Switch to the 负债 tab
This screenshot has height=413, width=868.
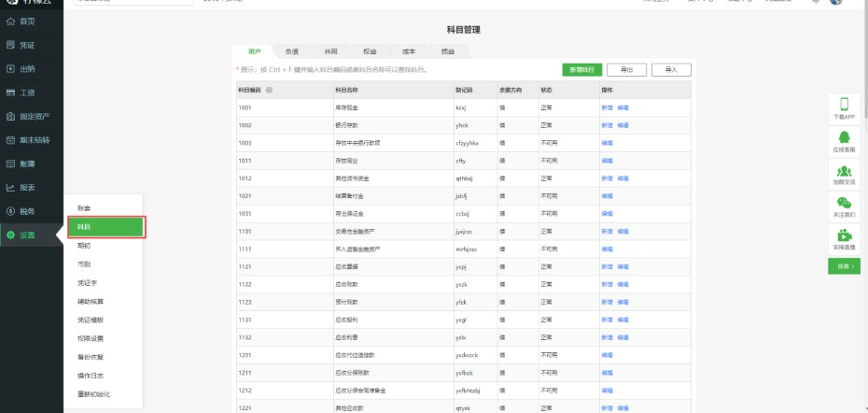pyautogui.click(x=292, y=51)
